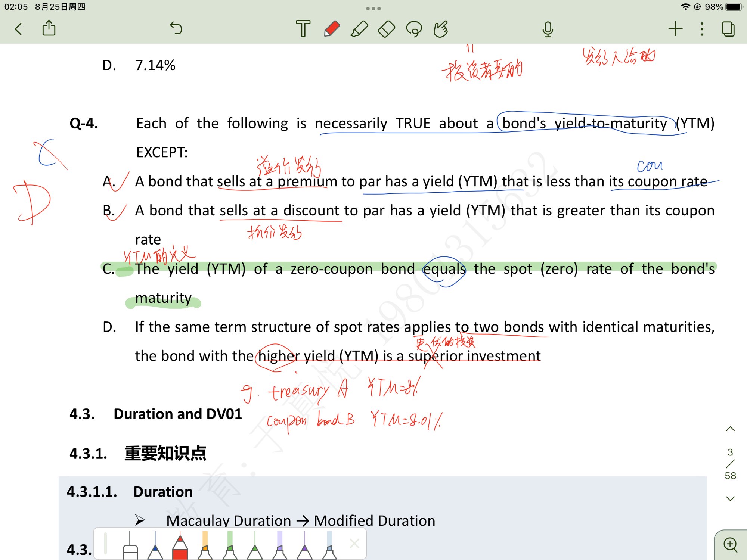Viewport: 747px width, 560px height.
Task: Tap the share/export icon
Action: click(x=49, y=29)
